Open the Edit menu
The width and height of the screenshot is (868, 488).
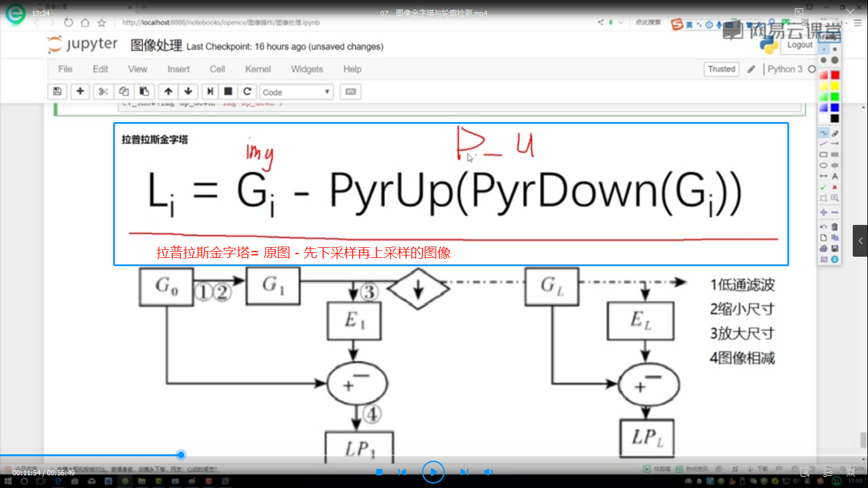pyautogui.click(x=100, y=69)
